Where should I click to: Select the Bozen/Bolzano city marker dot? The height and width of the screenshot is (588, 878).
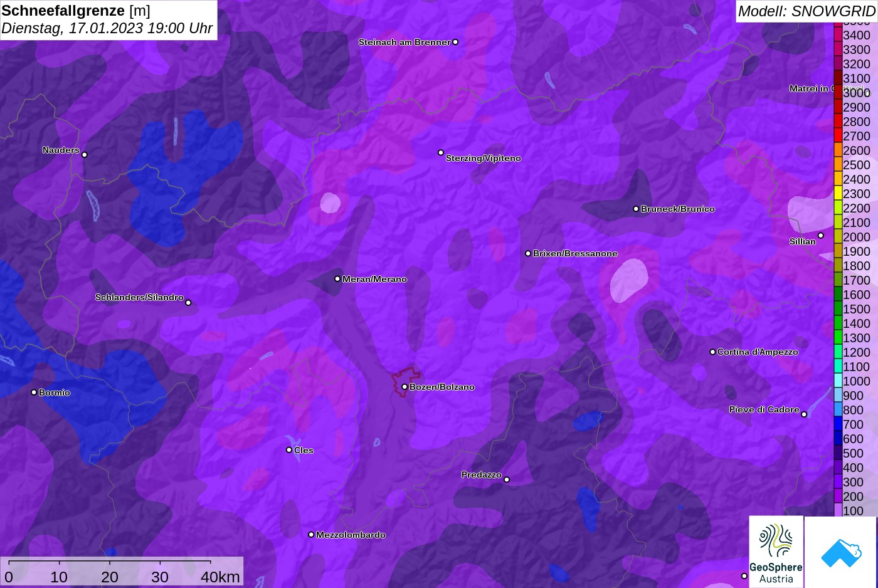click(405, 387)
